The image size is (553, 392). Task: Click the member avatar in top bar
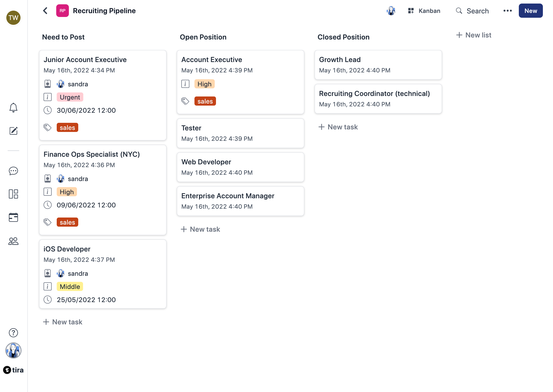[391, 11]
